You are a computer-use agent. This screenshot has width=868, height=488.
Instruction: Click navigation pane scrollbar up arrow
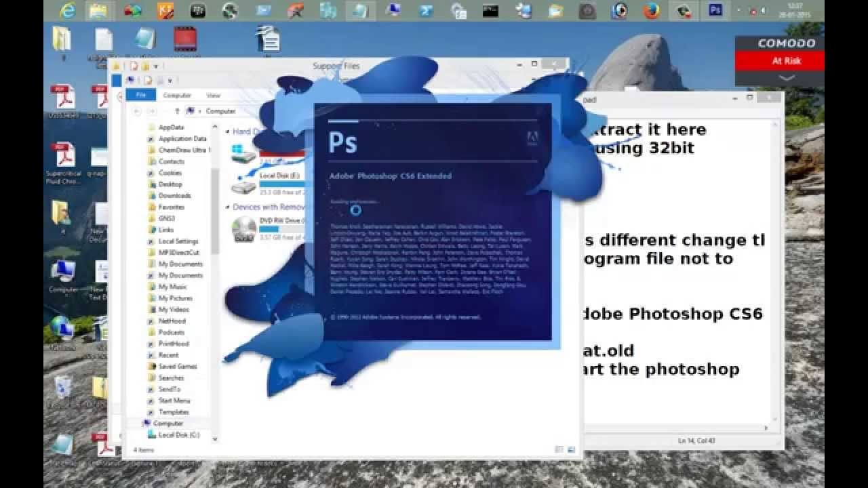pos(215,126)
